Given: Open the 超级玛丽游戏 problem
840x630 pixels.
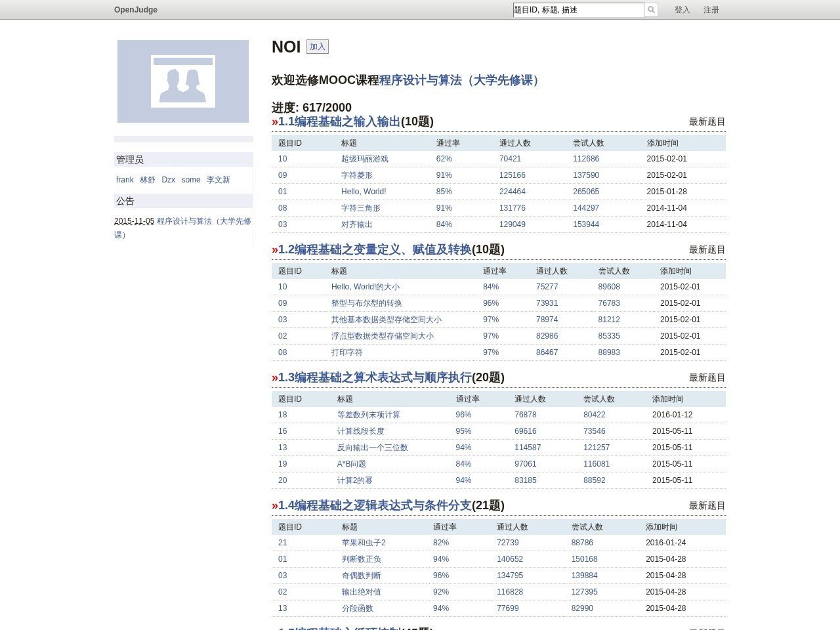Looking at the screenshot, I should (x=364, y=159).
